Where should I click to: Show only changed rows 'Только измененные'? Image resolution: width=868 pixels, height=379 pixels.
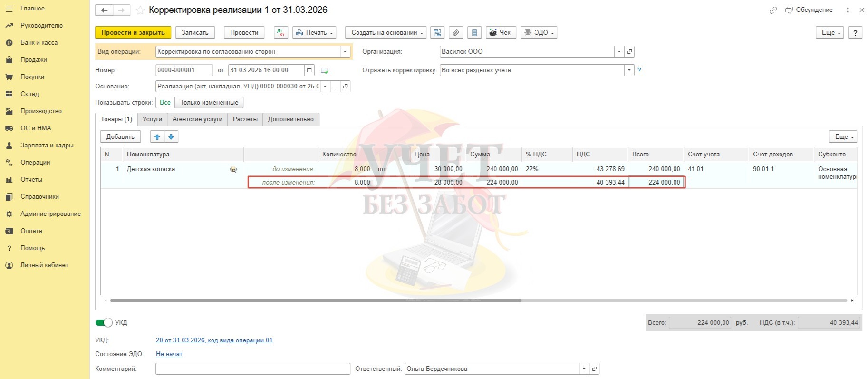click(x=209, y=102)
